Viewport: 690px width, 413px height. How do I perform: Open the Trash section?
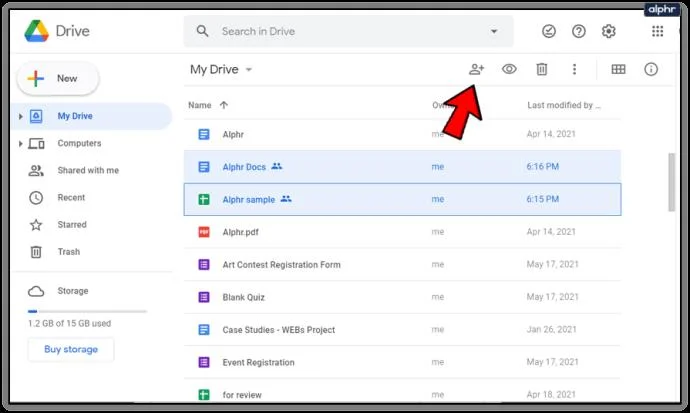tap(69, 252)
